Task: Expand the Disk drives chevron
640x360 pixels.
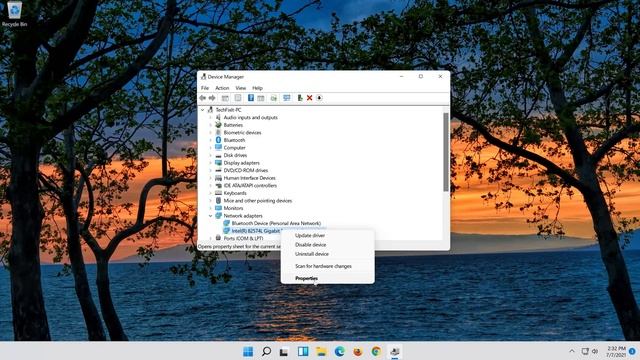Action: (x=211, y=155)
